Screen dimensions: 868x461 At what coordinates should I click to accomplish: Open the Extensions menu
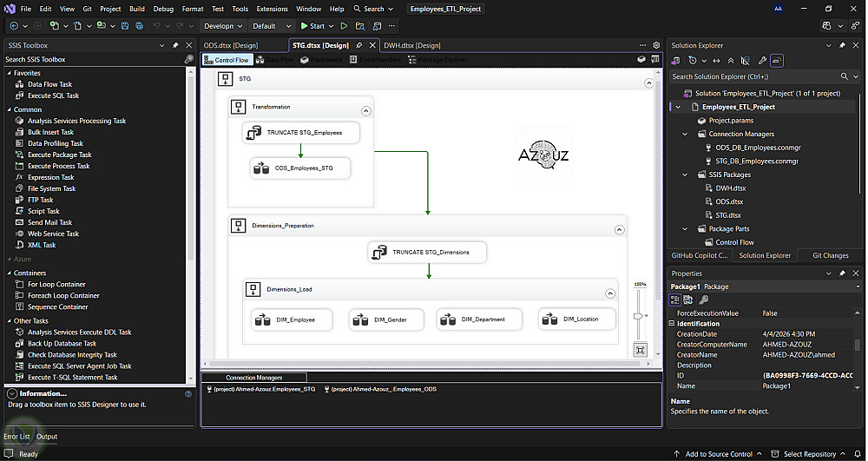tap(272, 9)
